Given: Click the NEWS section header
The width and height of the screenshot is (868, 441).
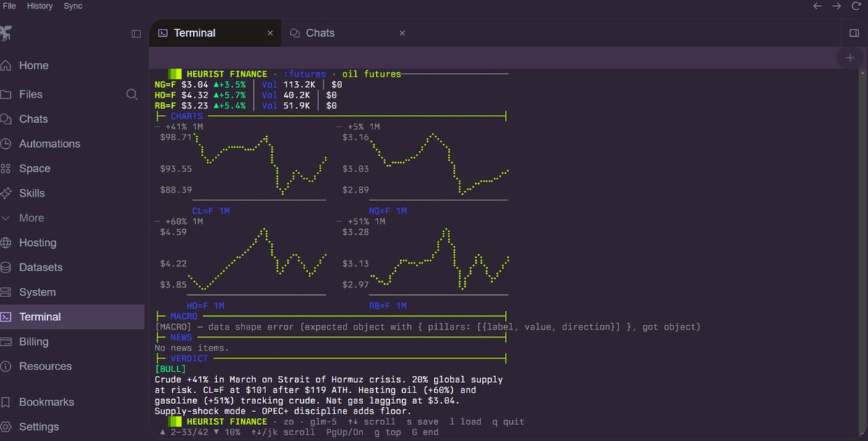Looking at the screenshot, I should coord(182,338).
